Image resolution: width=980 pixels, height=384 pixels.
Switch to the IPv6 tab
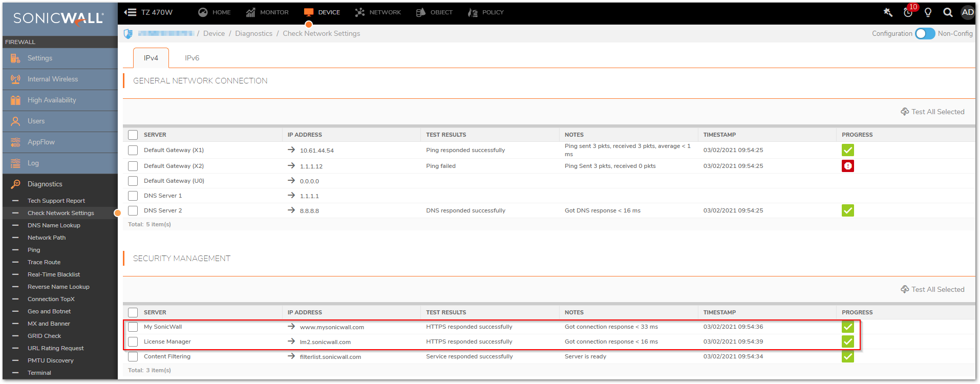click(192, 58)
